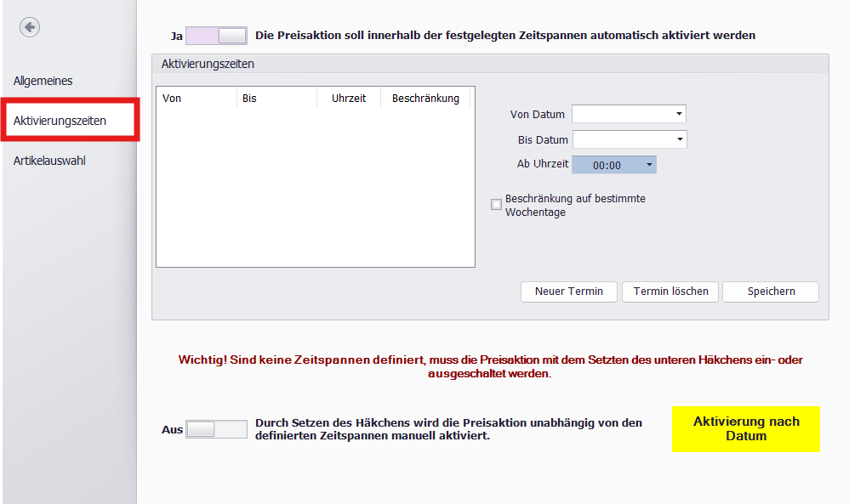Click the red Wichtig! warning text
The image size is (849, 504).
(x=490, y=366)
